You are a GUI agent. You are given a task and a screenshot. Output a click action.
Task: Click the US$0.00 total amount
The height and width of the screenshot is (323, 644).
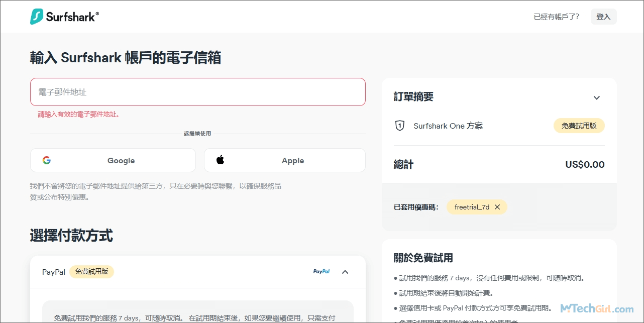[x=585, y=164]
